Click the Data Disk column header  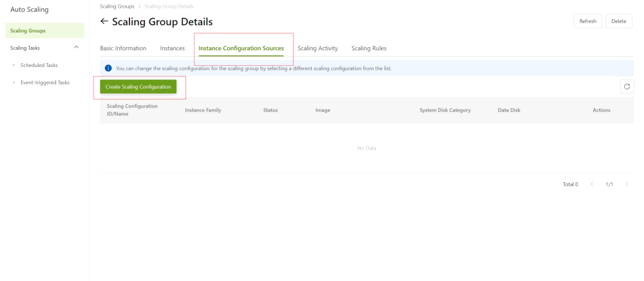tap(509, 110)
